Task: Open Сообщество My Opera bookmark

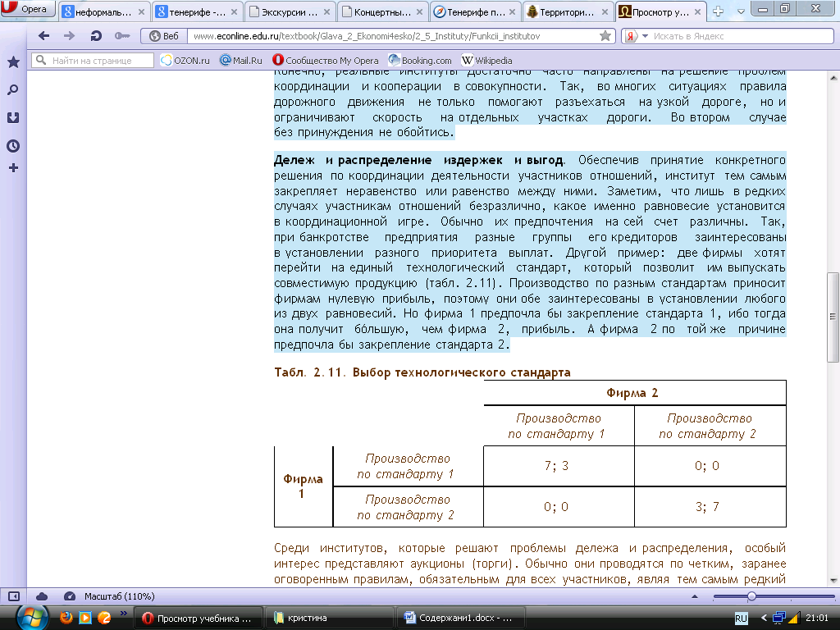Action: coord(325,61)
